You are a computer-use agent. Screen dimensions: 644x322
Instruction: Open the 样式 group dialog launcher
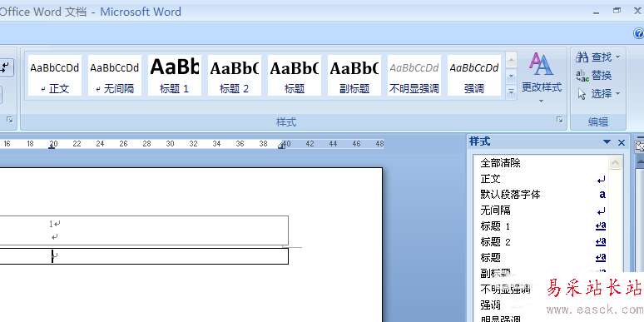(x=559, y=120)
